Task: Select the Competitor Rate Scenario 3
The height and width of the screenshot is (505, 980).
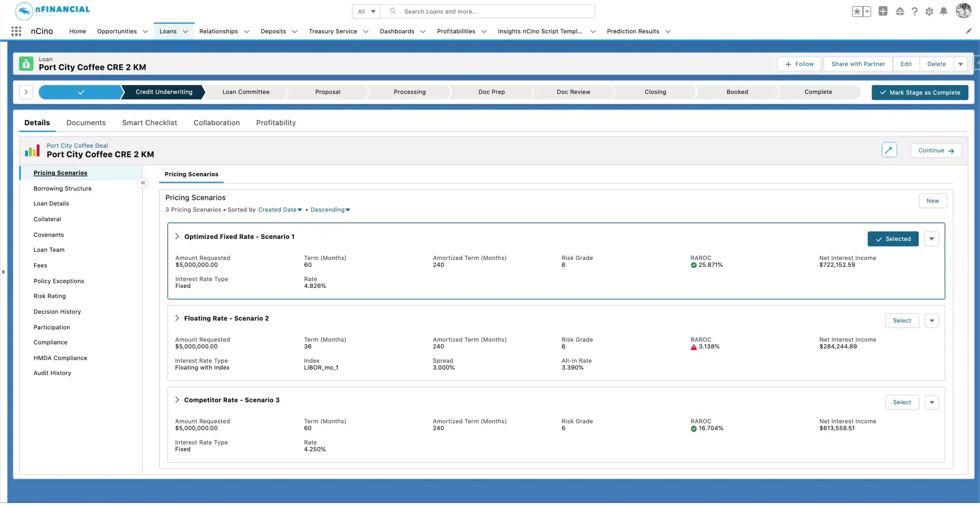Action: pos(902,402)
